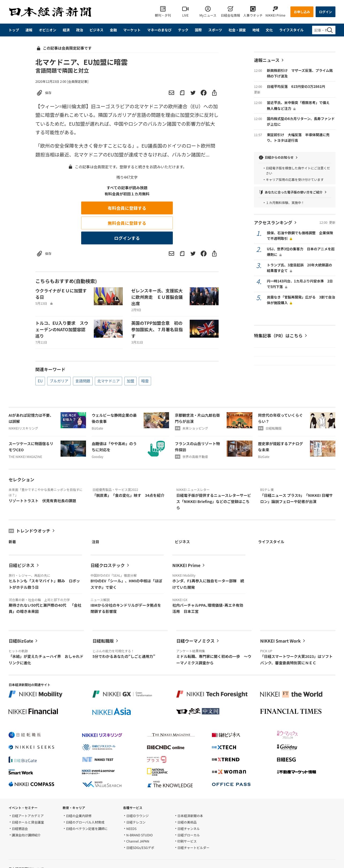Screen dimensions: 344x868
Task: Open the NIKKEI Asia logo link
Action: click(x=111, y=711)
